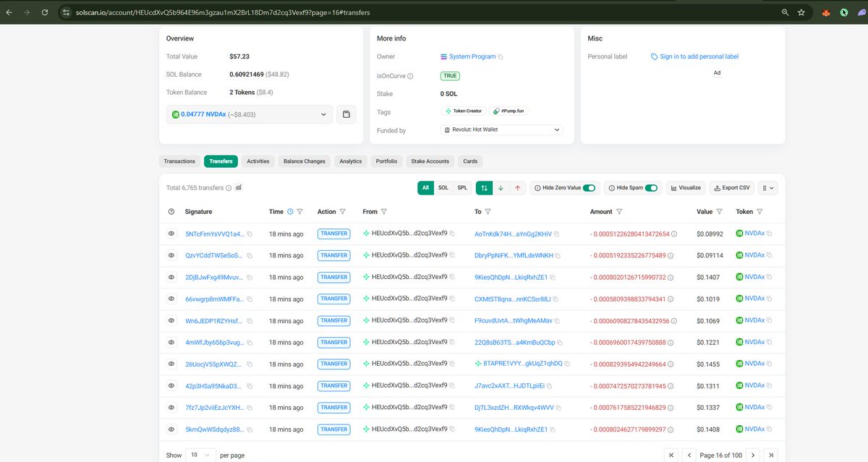Click the Export CSV button

pos(732,188)
